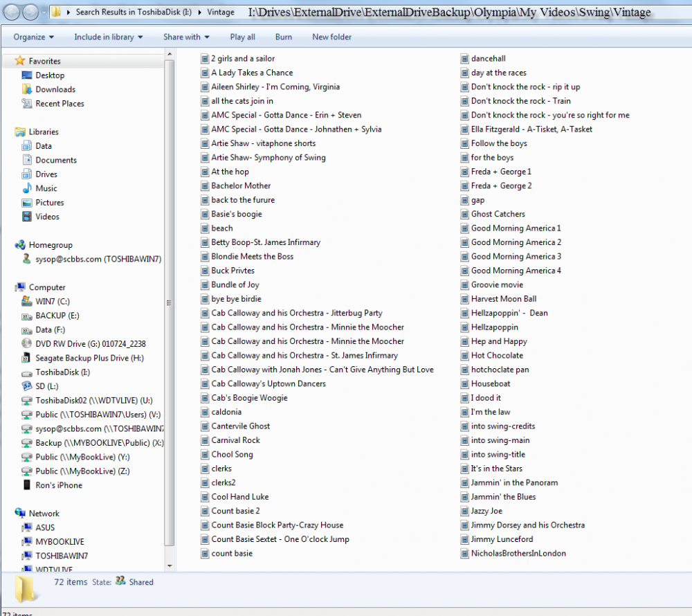Open the Organize dropdown menu
The height and width of the screenshot is (616, 692).
(x=33, y=37)
